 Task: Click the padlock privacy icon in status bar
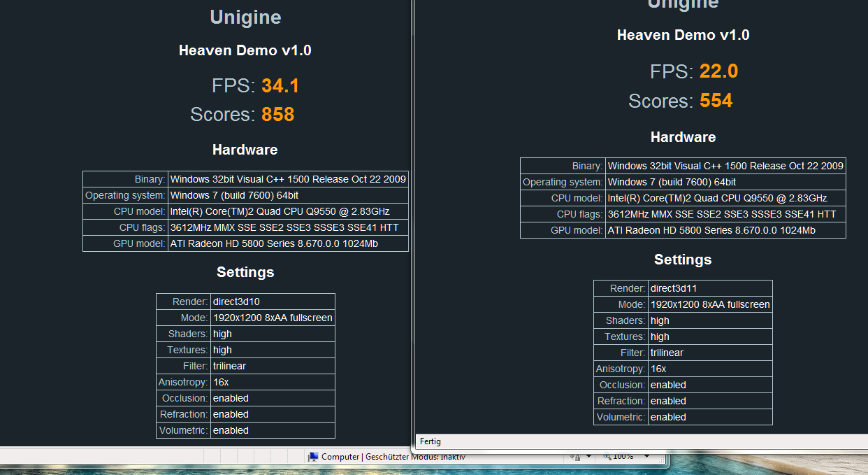(x=576, y=457)
